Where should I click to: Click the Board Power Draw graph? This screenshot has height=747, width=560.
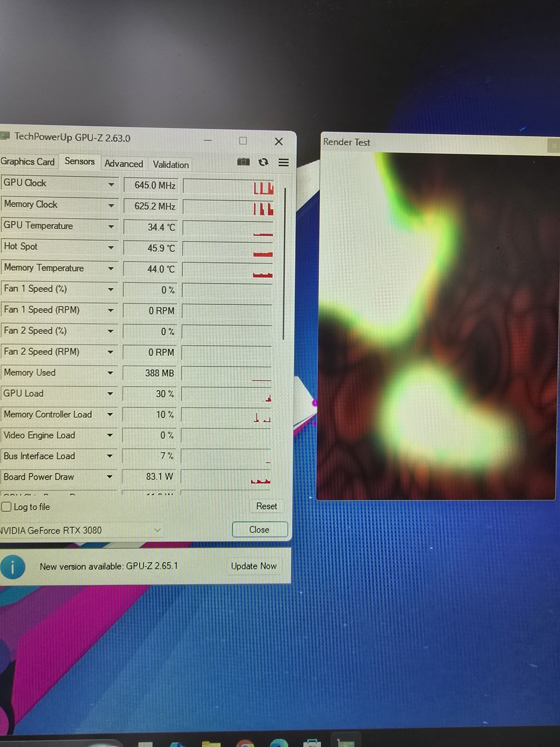226,477
